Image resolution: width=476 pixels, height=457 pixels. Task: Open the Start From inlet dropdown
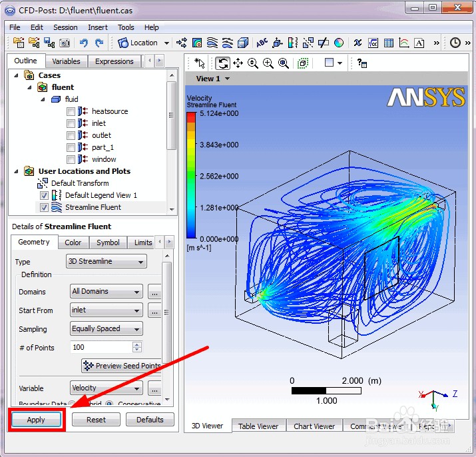107,310
